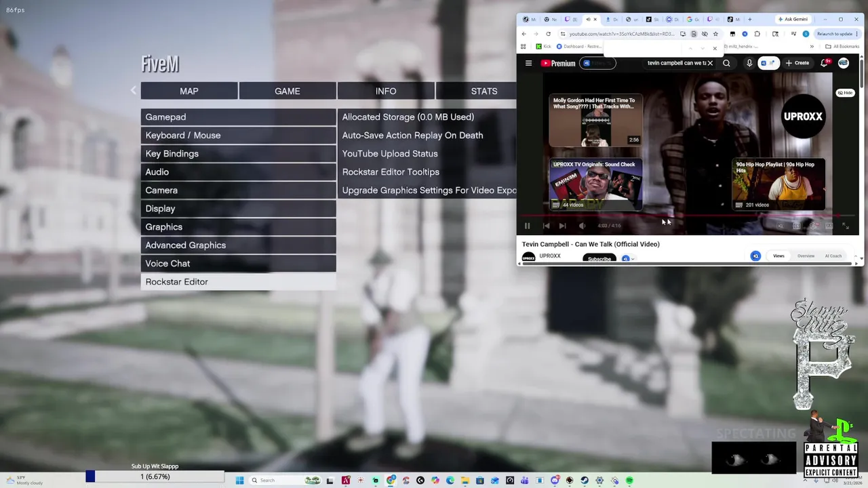Open the YouTube account avatar menu

(844, 63)
